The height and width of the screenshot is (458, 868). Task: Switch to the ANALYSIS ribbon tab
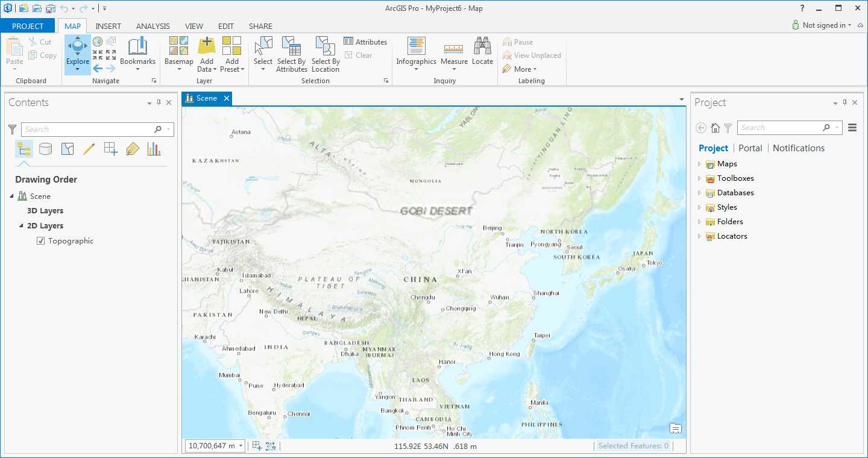tap(153, 26)
